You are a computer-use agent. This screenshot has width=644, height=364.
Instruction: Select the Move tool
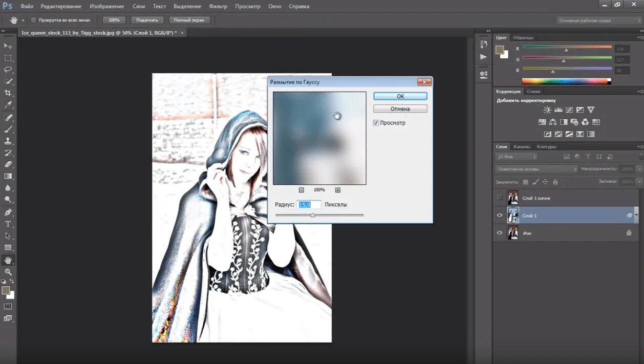coord(8,46)
